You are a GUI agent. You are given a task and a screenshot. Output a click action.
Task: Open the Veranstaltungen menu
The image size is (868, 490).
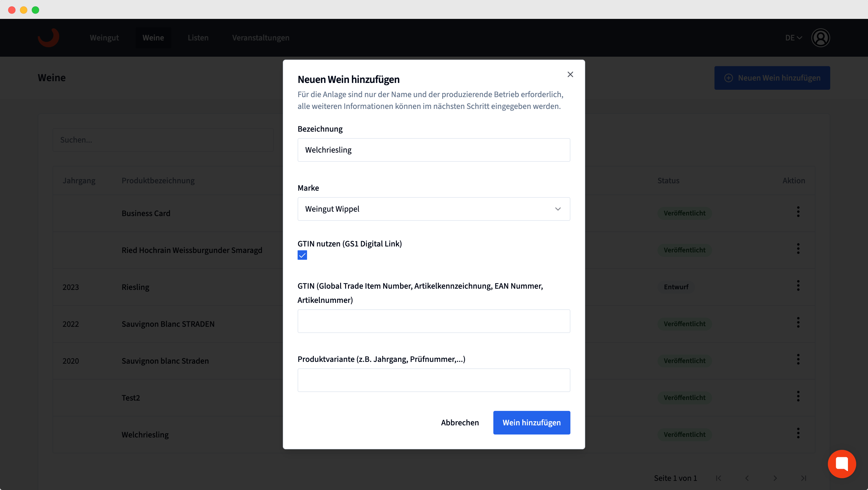(x=260, y=38)
